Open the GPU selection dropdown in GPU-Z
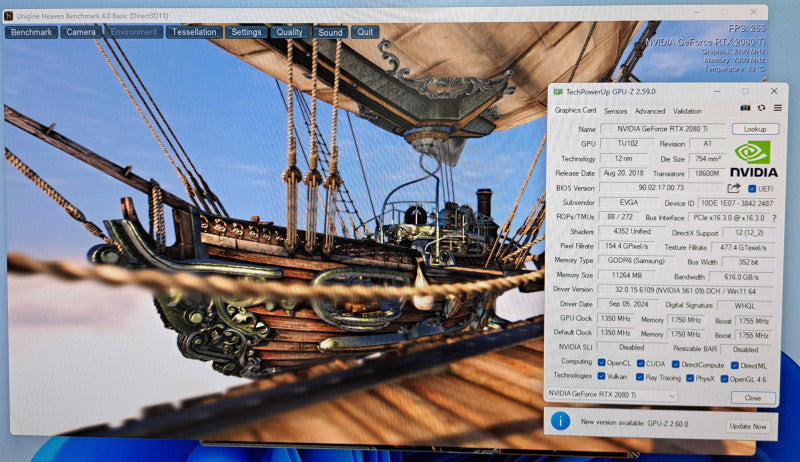Viewport: 800px width, 462px height. pos(611,395)
